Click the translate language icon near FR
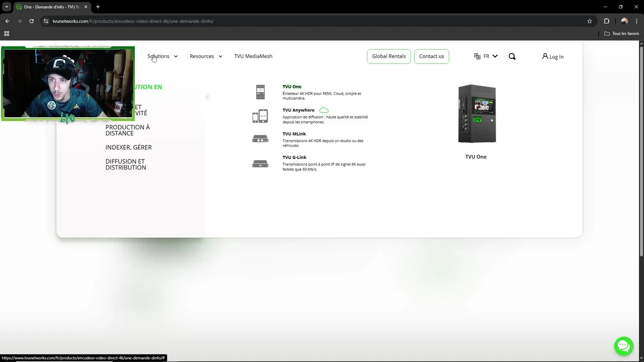Image resolution: width=644 pixels, height=362 pixels. coord(477,56)
